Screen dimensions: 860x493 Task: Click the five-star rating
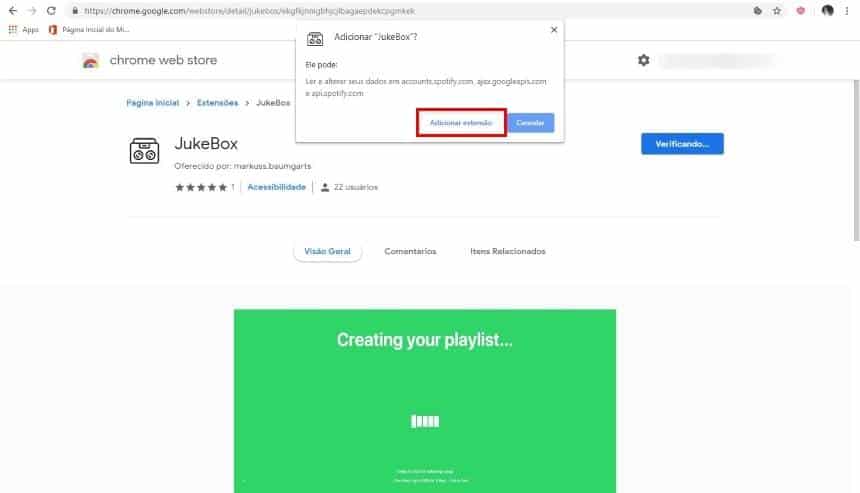201,188
